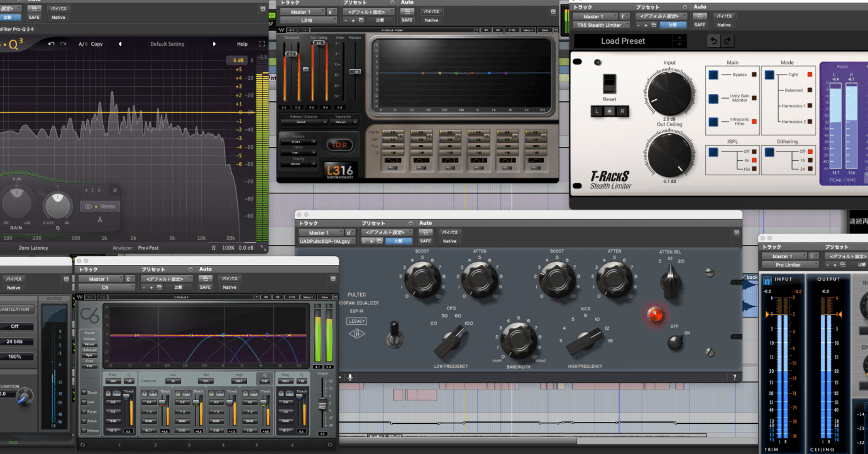
Task: Undo in T-RackS Stealth Limiter
Action: pos(714,41)
